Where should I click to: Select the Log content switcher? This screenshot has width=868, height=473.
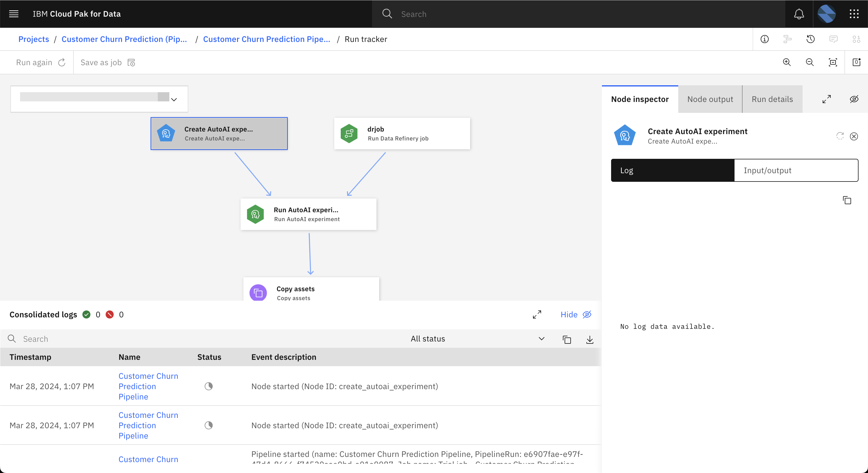pyautogui.click(x=673, y=170)
